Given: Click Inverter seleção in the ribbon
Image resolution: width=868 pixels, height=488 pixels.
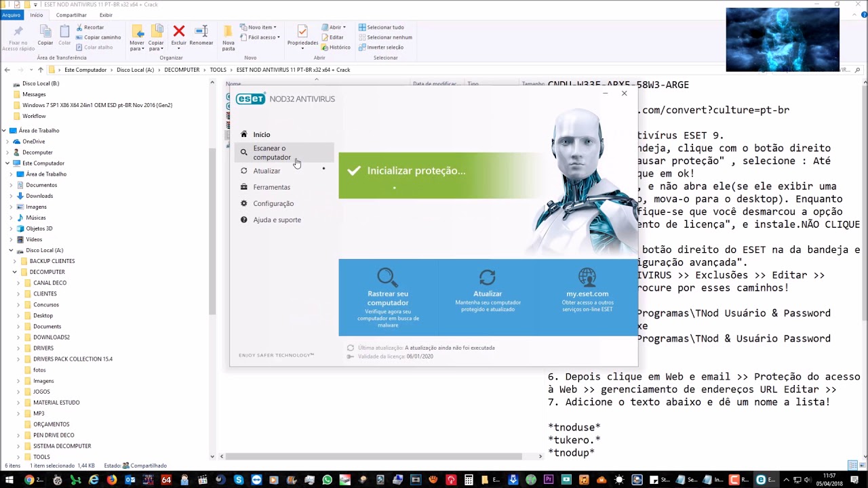Looking at the screenshot, I should click(381, 47).
